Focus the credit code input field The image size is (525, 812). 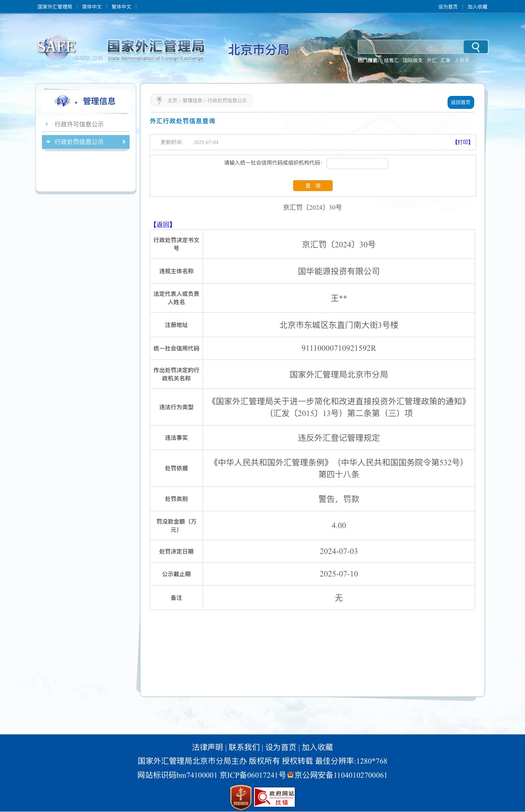pos(357,163)
